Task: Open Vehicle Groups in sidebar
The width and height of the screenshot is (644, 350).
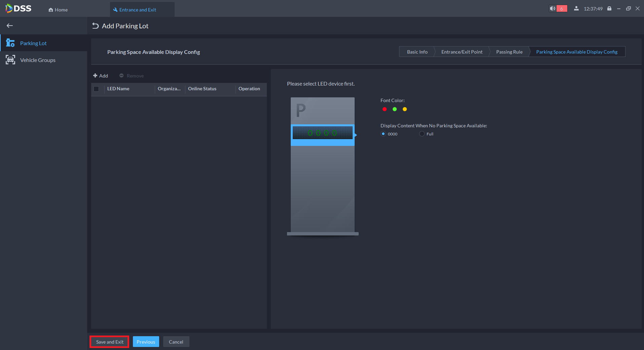Action: pos(38,60)
